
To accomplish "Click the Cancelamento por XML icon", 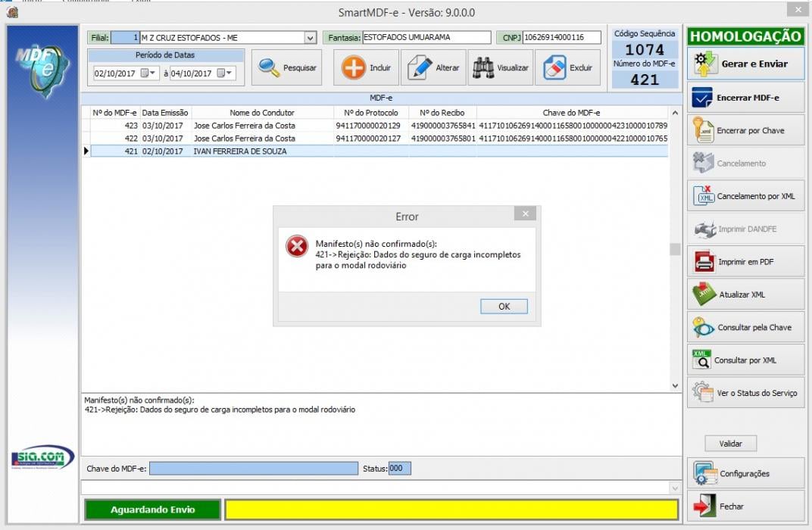I will click(704, 196).
